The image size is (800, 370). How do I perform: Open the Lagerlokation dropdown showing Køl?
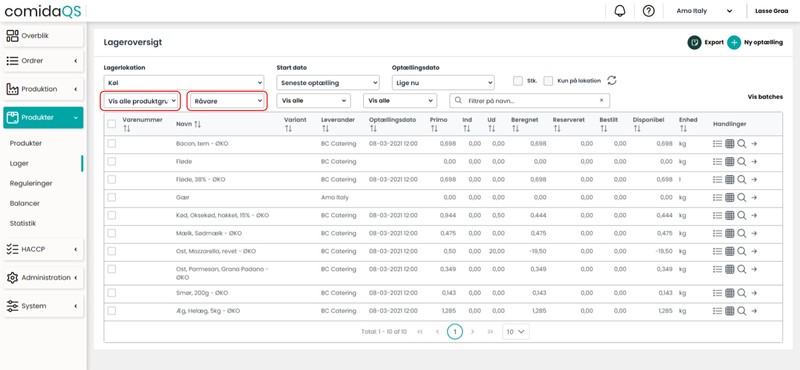184,83
